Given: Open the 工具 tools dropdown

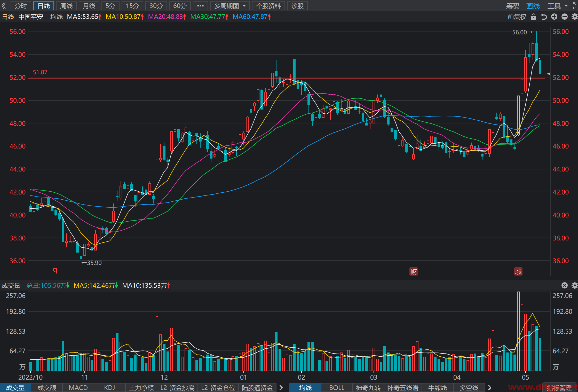Looking at the screenshot, I should [558, 6].
